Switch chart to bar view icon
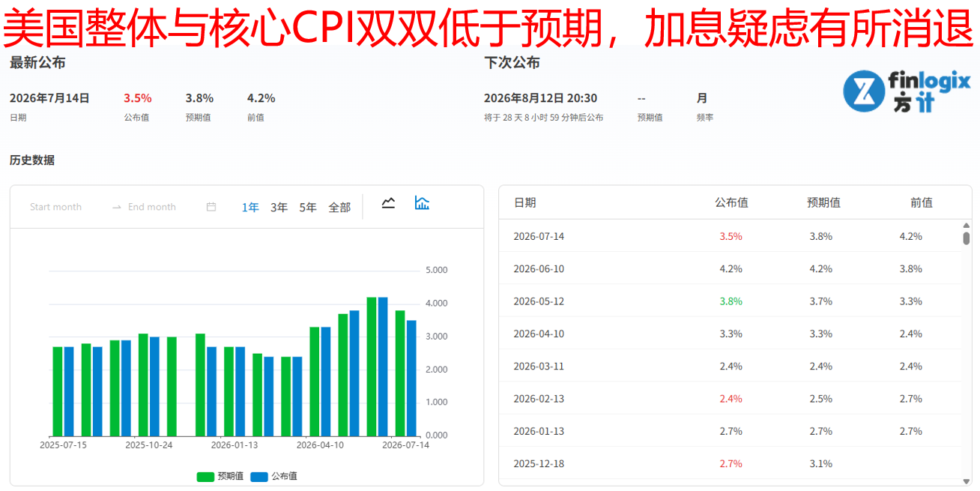The width and height of the screenshot is (980, 491). click(422, 203)
